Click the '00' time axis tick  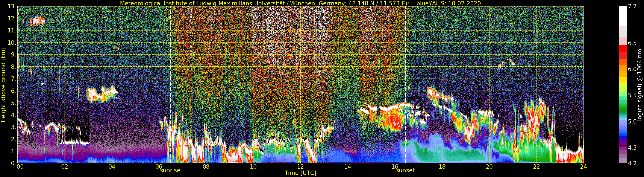(x=20, y=166)
